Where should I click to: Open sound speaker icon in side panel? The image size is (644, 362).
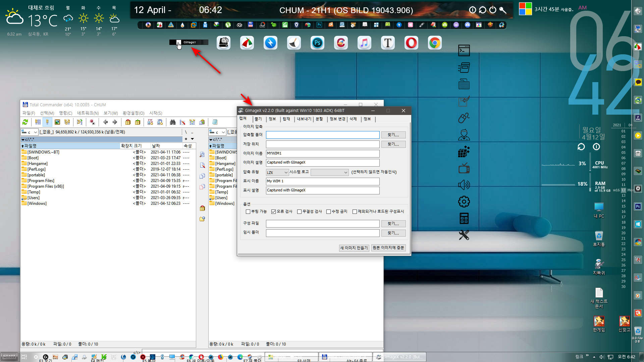point(464,185)
